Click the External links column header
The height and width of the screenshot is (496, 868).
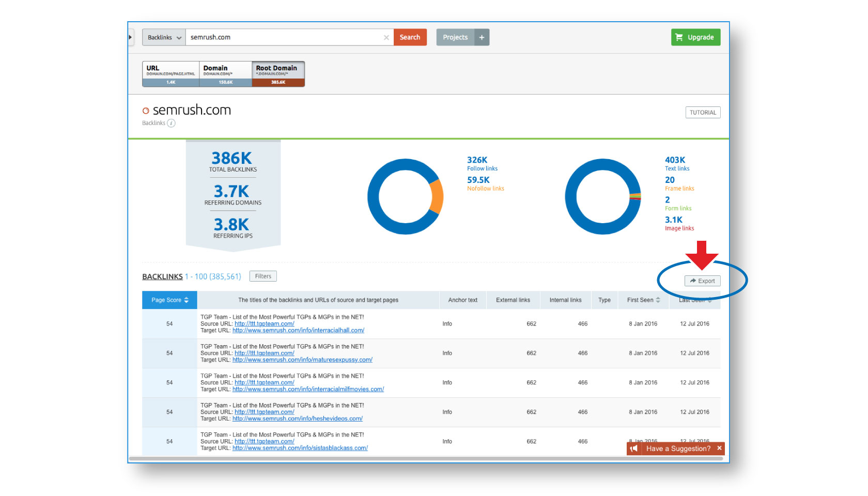coord(513,300)
